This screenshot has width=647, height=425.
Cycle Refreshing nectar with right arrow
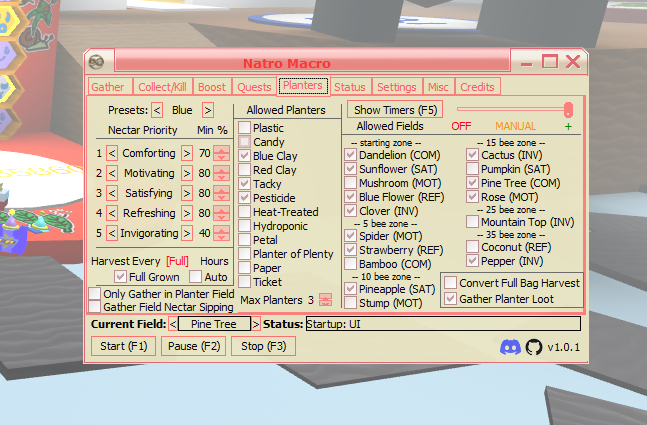click(187, 213)
